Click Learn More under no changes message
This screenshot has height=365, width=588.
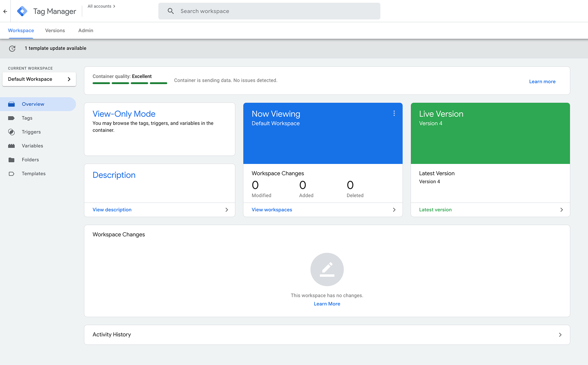coord(327,304)
